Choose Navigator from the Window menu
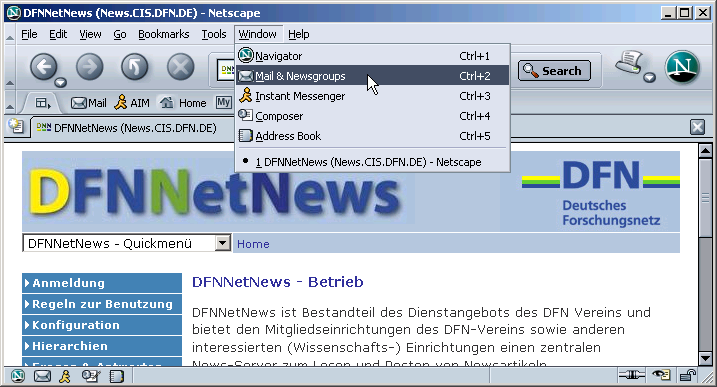 pos(372,56)
